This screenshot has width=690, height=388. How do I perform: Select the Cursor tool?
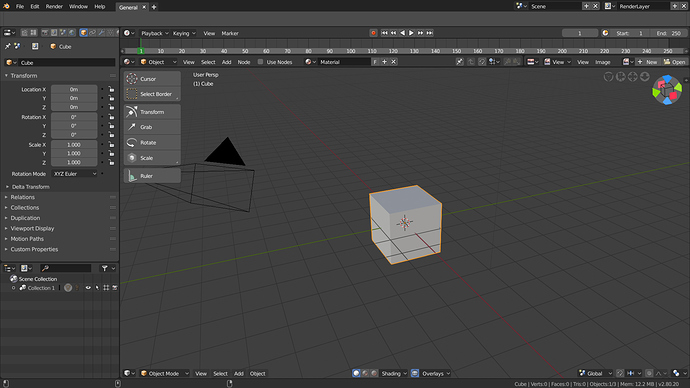(152, 79)
